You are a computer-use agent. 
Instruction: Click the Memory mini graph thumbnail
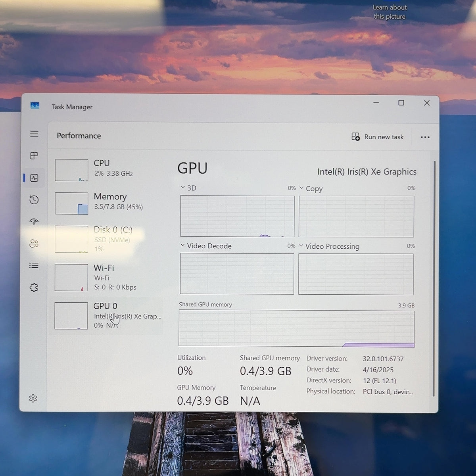click(x=71, y=203)
